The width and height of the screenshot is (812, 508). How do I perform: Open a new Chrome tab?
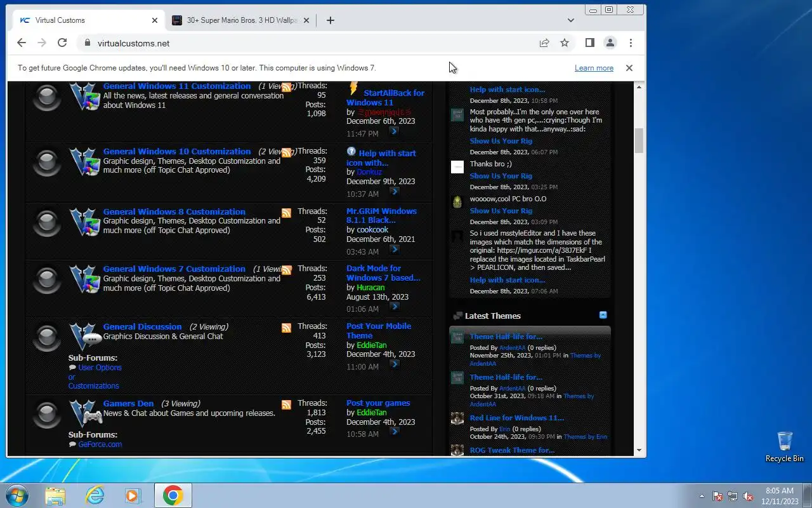[331, 20]
